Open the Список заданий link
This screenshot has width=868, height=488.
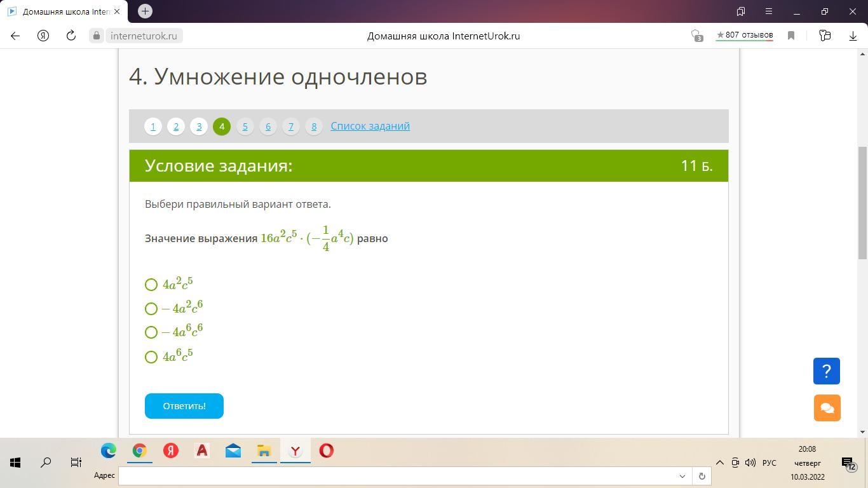pyautogui.click(x=370, y=126)
